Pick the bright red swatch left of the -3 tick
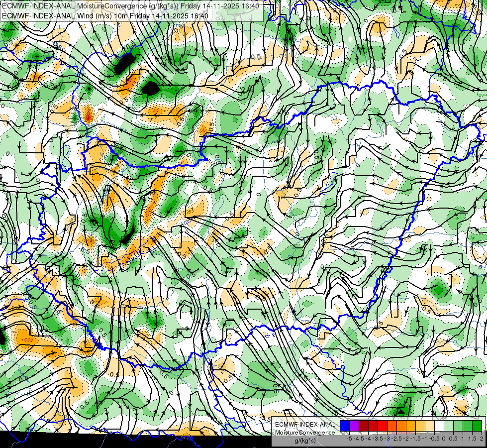The height and width of the screenshot is (448, 487). (x=383, y=426)
